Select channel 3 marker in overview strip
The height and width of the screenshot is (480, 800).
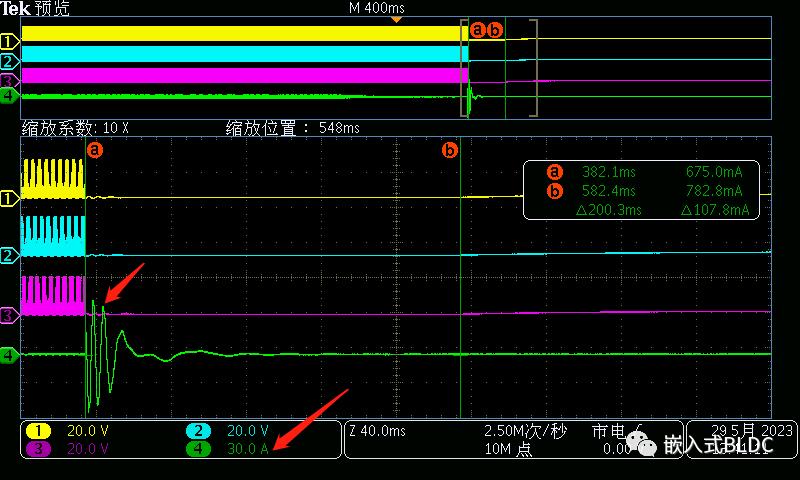(9, 81)
